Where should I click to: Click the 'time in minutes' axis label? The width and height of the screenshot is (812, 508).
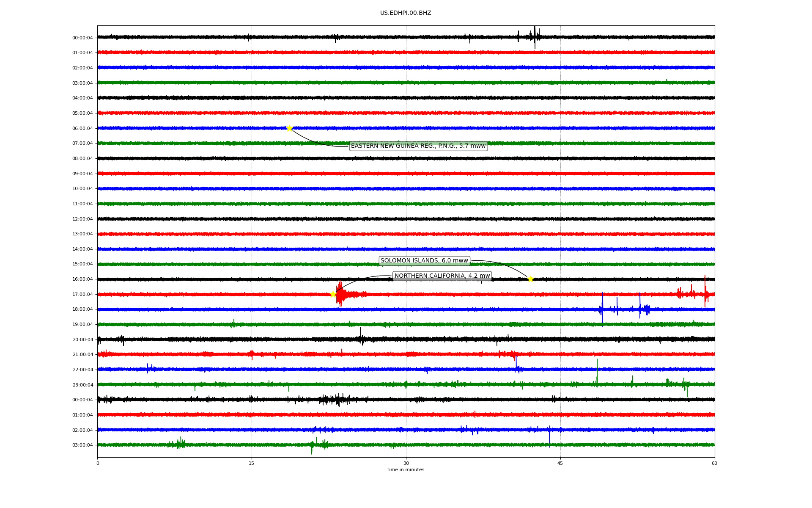click(406, 469)
